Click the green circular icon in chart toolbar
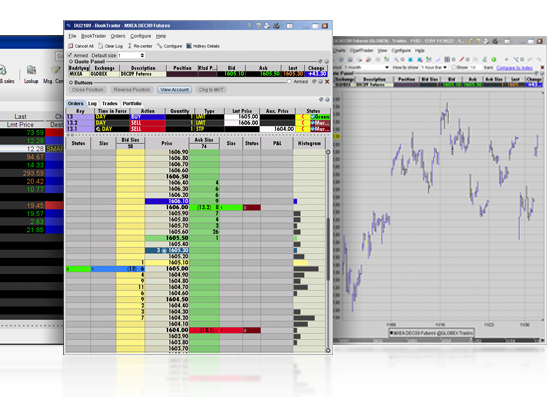 click(x=494, y=59)
